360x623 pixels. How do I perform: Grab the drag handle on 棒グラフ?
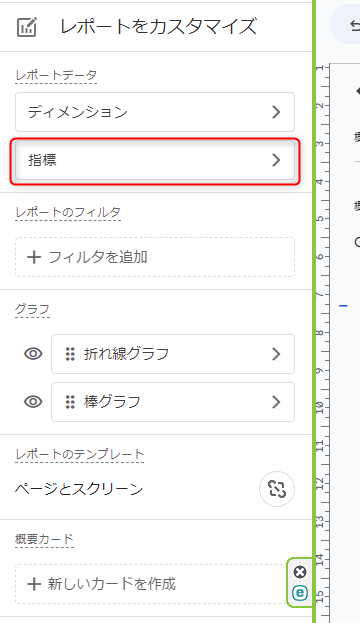click(x=70, y=402)
